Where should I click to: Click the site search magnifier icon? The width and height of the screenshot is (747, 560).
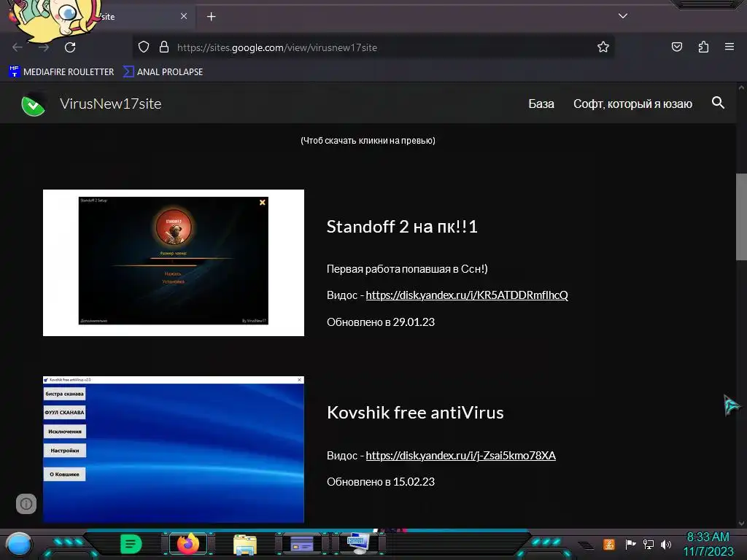[718, 102]
